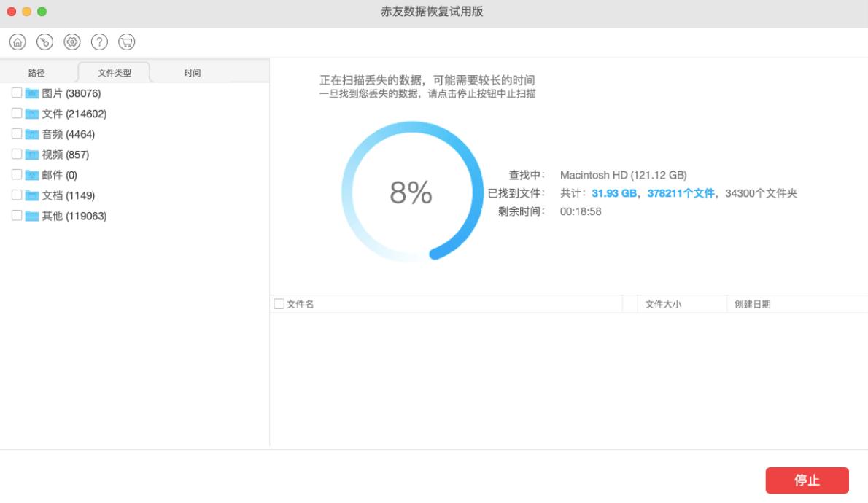Open the settings gear icon
The width and height of the screenshot is (868, 503).
tap(72, 42)
